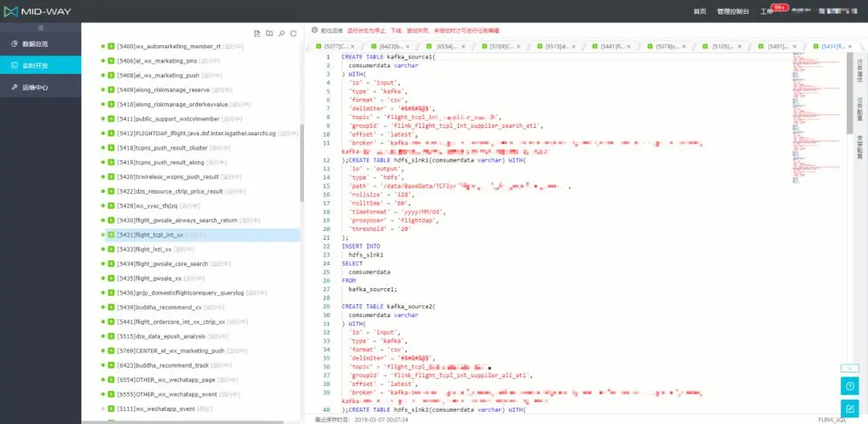The width and height of the screenshot is (868, 424).
Task: Switch to the [5401] editor tab
Action: coord(778,47)
